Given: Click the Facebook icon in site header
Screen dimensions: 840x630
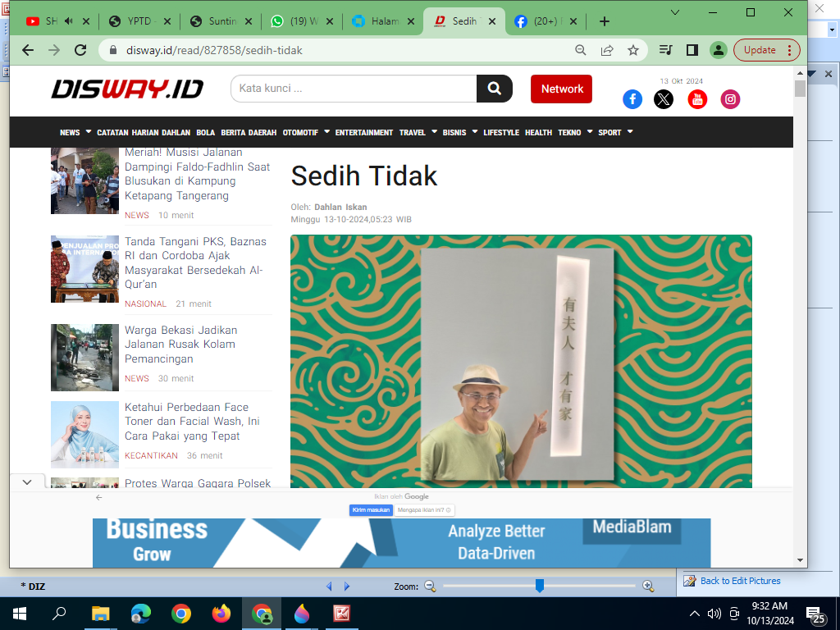Looking at the screenshot, I should point(632,99).
